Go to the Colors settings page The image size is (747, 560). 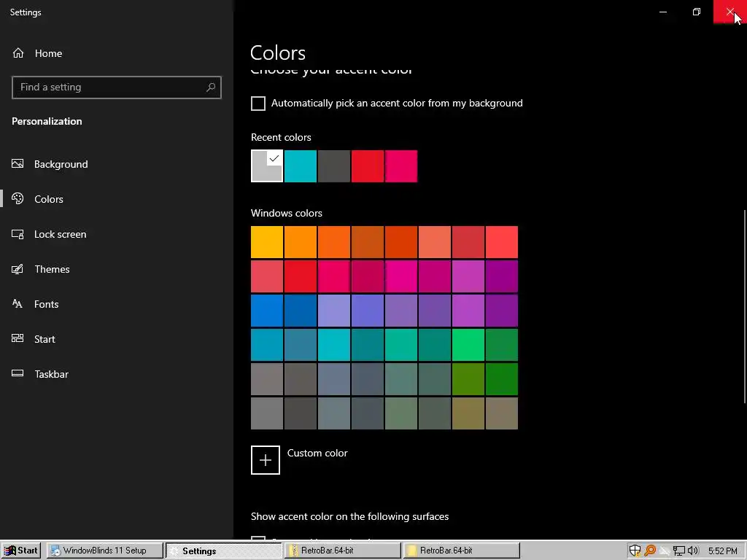(x=48, y=199)
